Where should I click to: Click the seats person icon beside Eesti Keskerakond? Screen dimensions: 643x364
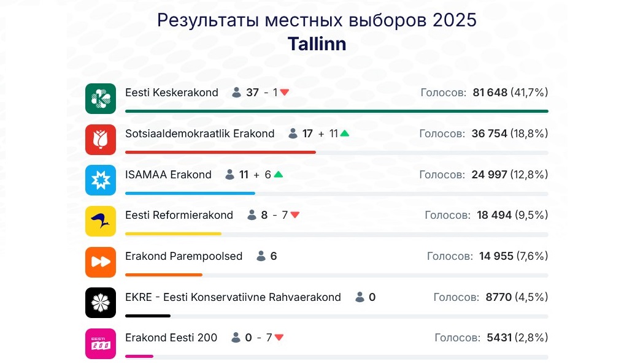[236, 93]
